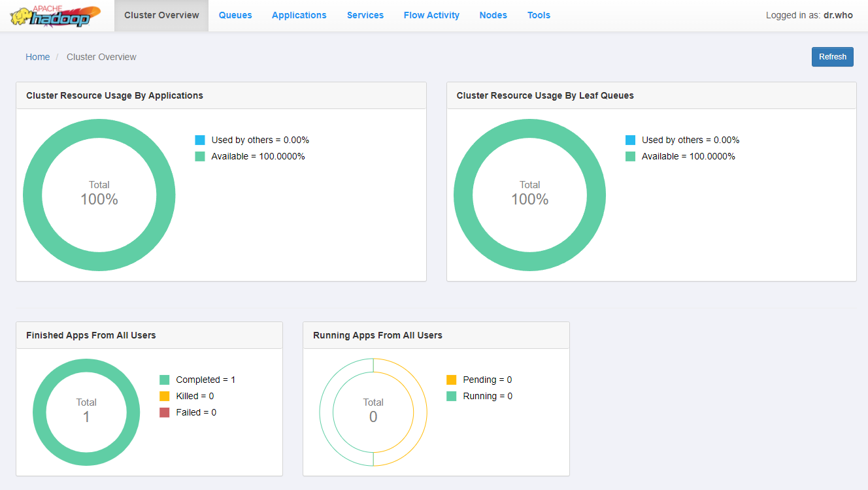
Task: Click 'Available = 100.0000%' in Leaf Queues panel
Action: coord(688,156)
